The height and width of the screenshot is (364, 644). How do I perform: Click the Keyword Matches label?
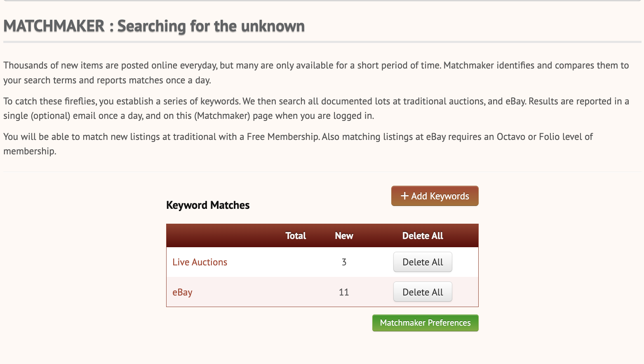coord(208,205)
